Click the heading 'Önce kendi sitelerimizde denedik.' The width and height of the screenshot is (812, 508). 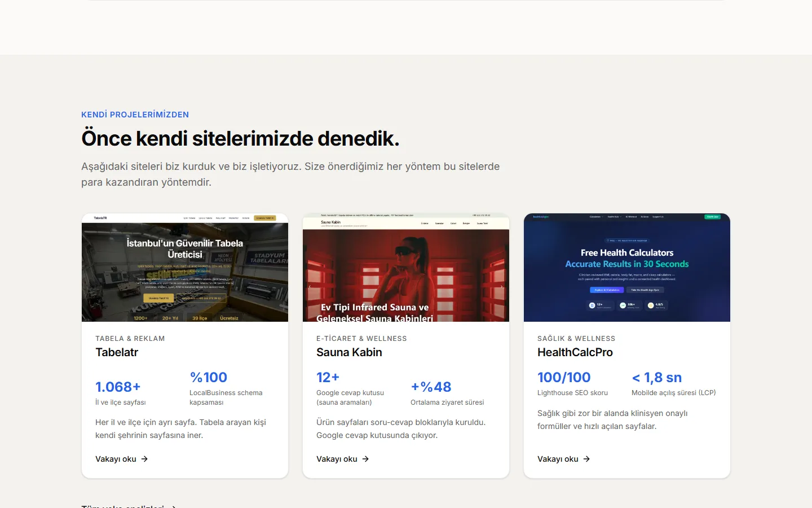(x=240, y=138)
